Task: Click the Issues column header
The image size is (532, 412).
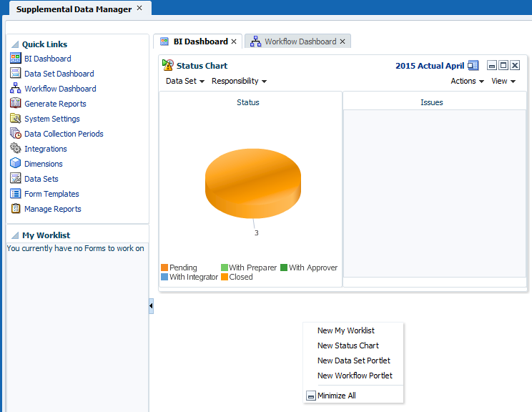Action: (x=432, y=102)
